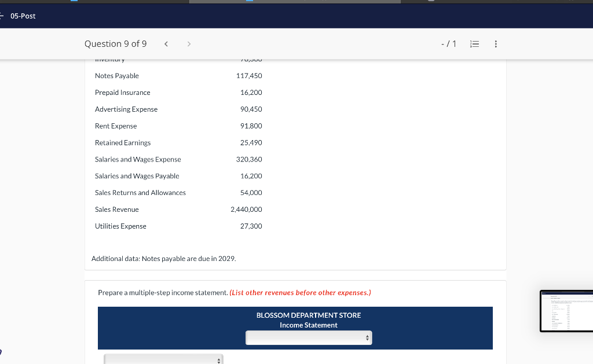Screen dimensions: 593x364
Task: Click the 'Prepare a multiple-step income statement' instruction
Action: (x=163, y=293)
